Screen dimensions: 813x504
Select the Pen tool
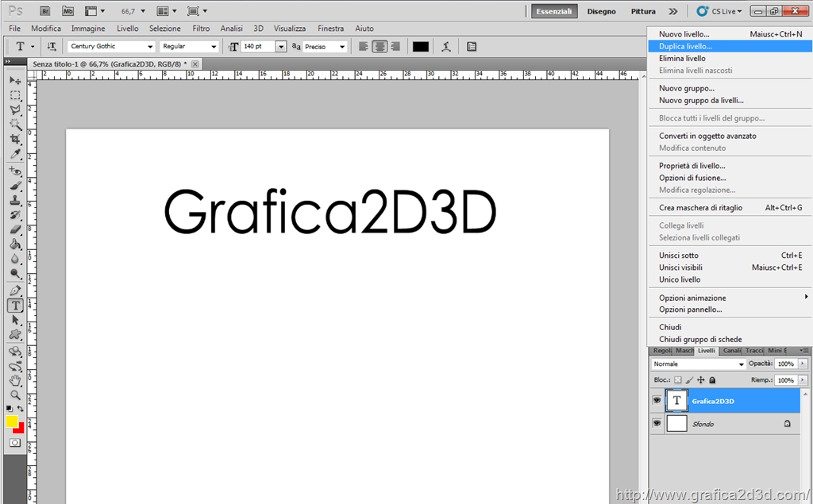pos(15,290)
